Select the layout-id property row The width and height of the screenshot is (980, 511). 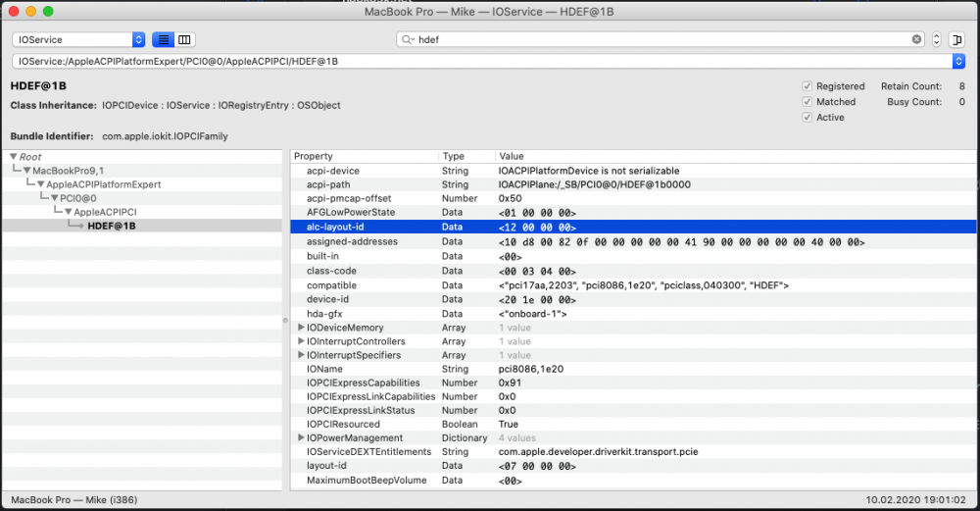(633, 466)
